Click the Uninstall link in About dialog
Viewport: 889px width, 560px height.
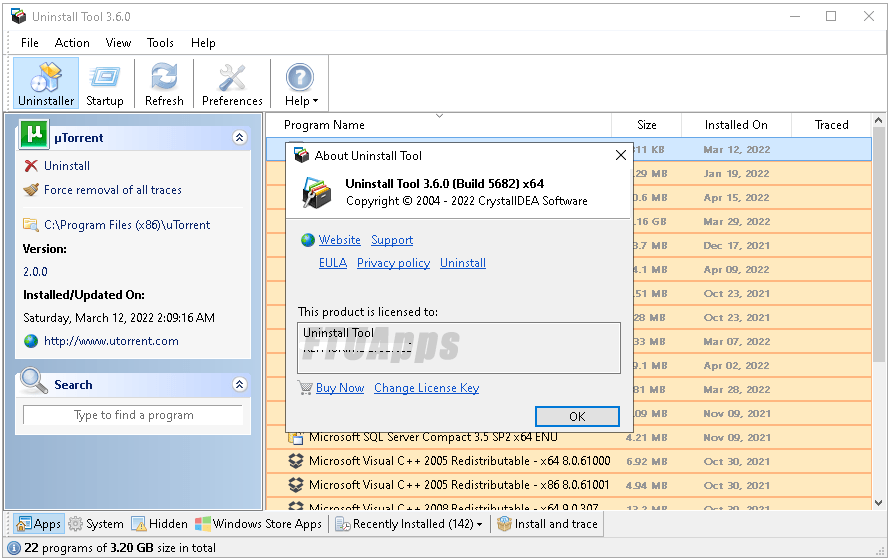point(463,263)
